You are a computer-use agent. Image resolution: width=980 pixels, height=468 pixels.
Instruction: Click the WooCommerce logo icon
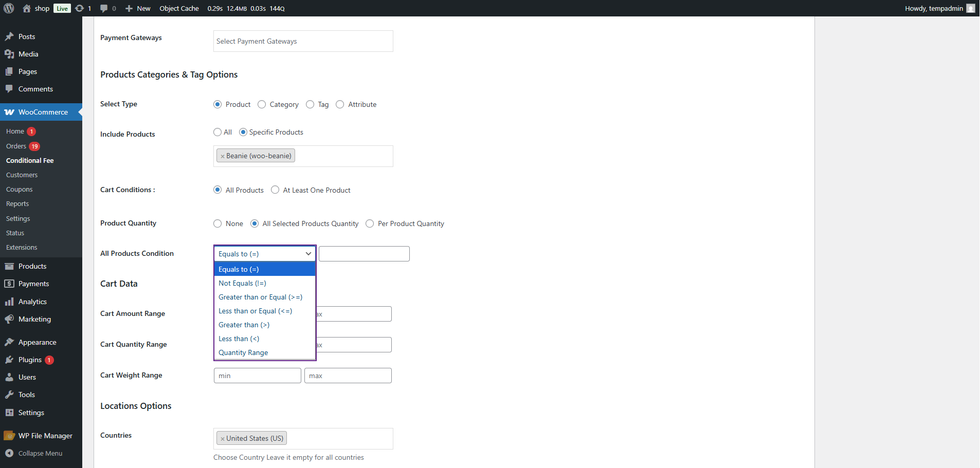(9, 112)
